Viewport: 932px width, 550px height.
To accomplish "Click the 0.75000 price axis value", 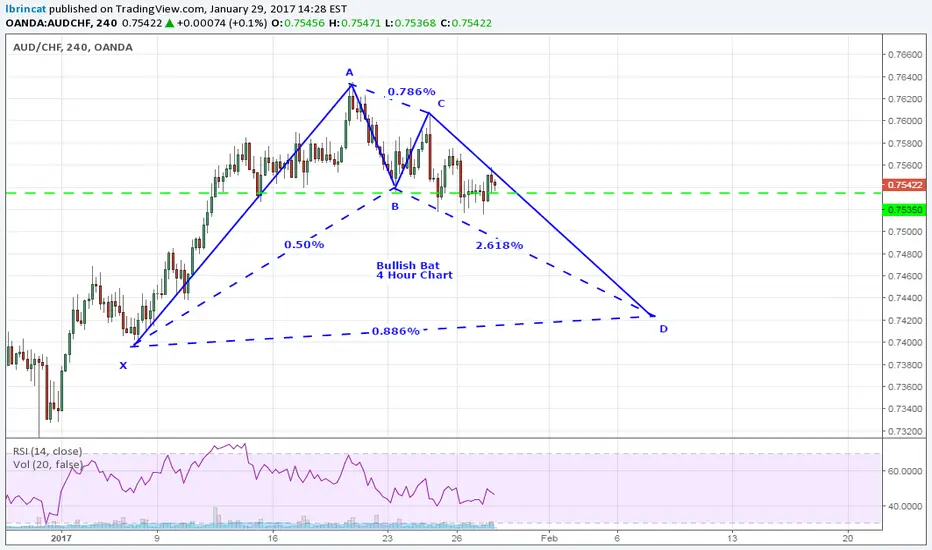I will (x=905, y=232).
